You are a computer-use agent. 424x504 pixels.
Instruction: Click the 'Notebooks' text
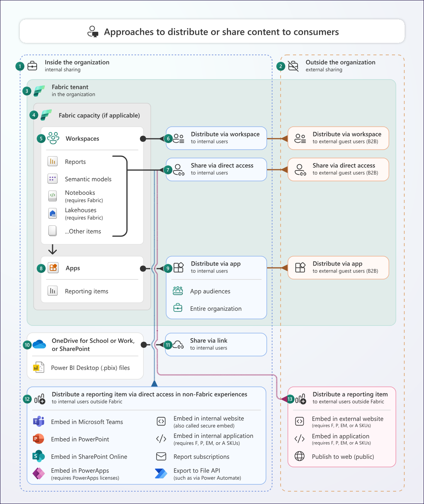click(x=80, y=192)
